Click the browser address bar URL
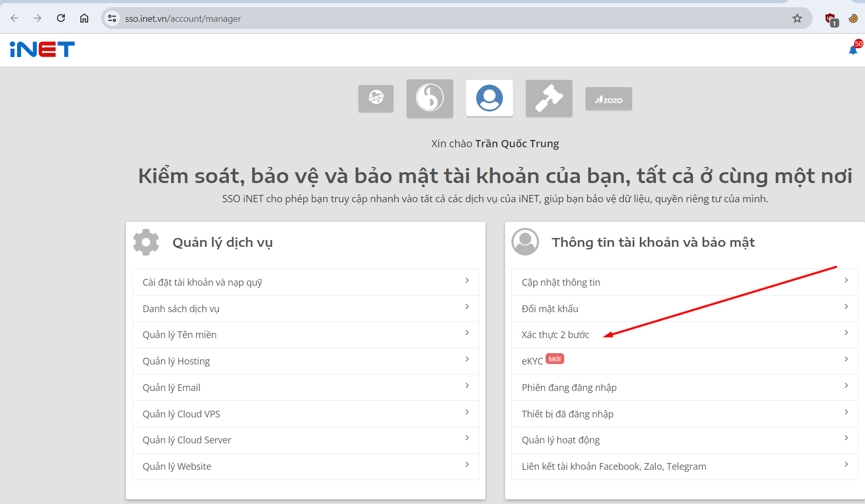This screenshot has width=865, height=504. [x=183, y=18]
